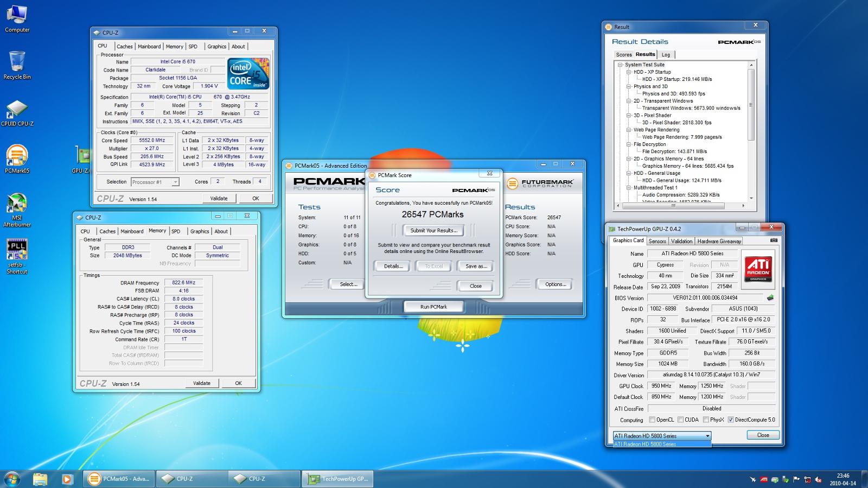Viewport: 868px width, 488px height.
Task: Click the Intel Core i5 logo in CPU-Z
Action: click(x=249, y=74)
